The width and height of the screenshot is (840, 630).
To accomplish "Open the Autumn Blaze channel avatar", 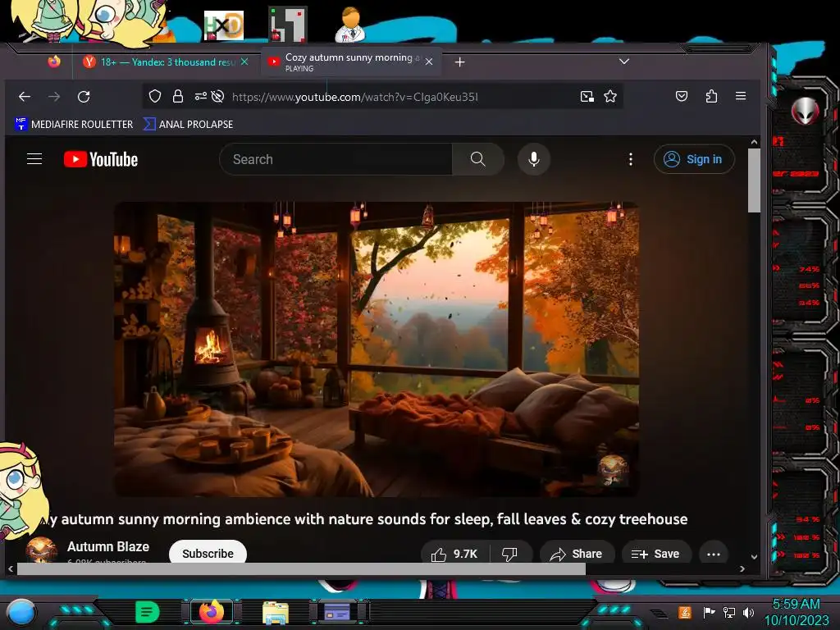I will coord(41,550).
